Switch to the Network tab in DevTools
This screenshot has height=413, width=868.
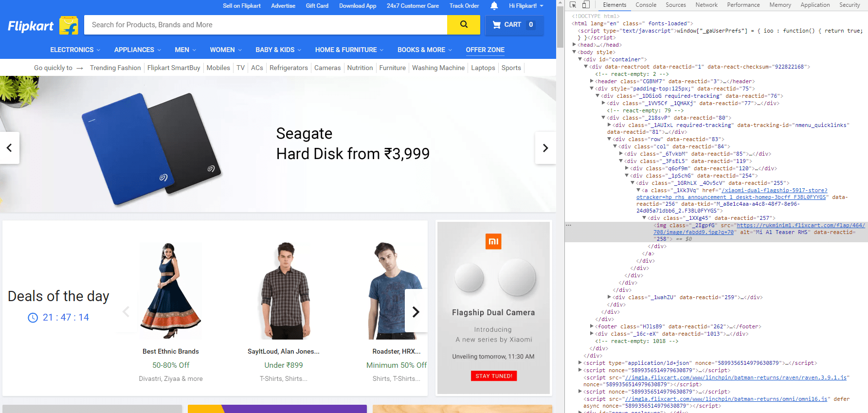(706, 5)
